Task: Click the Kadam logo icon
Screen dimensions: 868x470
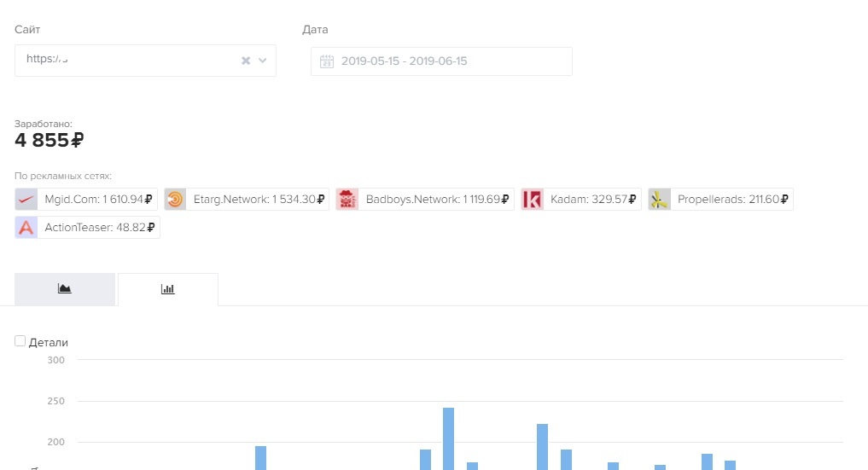Action: coord(532,199)
